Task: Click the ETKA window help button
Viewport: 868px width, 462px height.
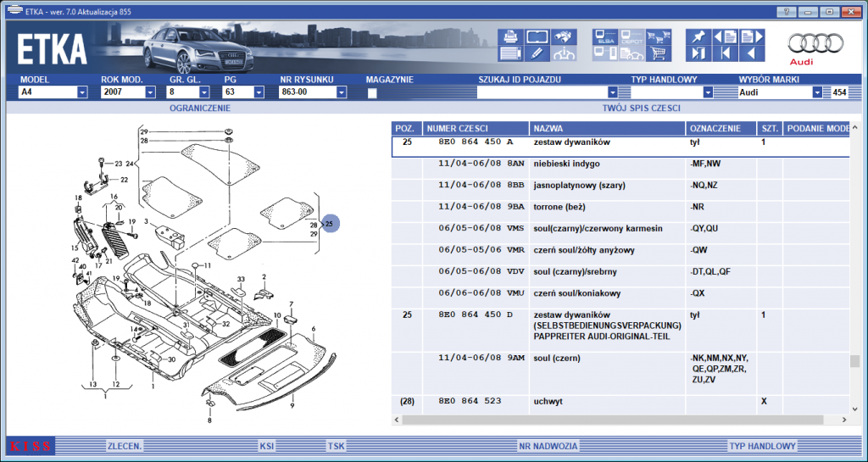Action: (x=787, y=12)
